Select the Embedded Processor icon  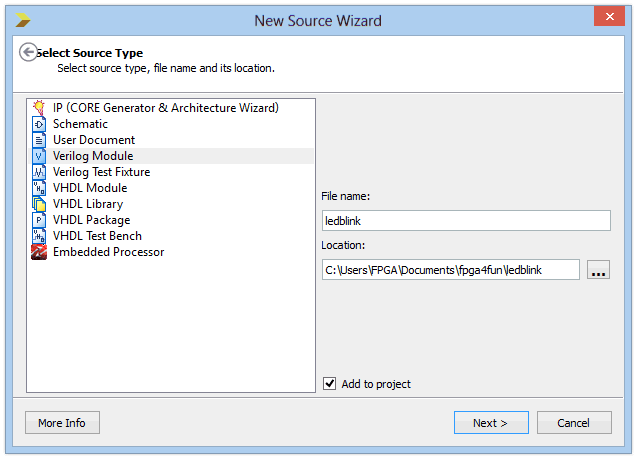pyautogui.click(x=39, y=252)
